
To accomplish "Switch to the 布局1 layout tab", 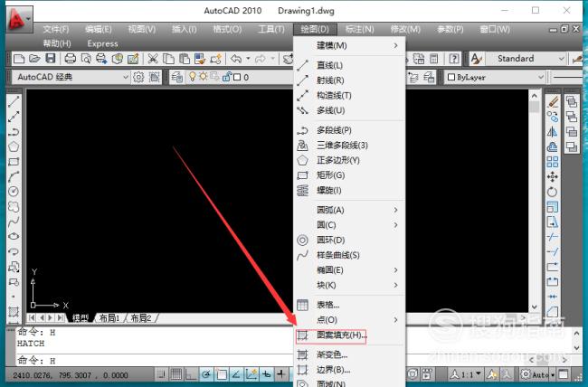I will click(x=109, y=318).
